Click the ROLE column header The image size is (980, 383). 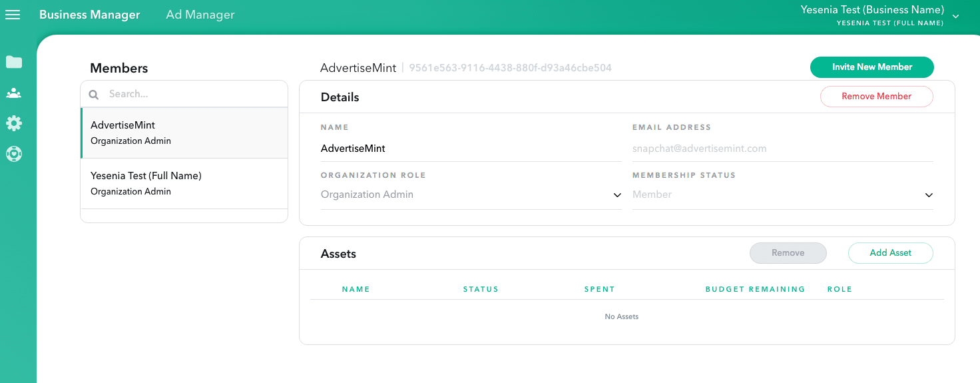pos(840,289)
